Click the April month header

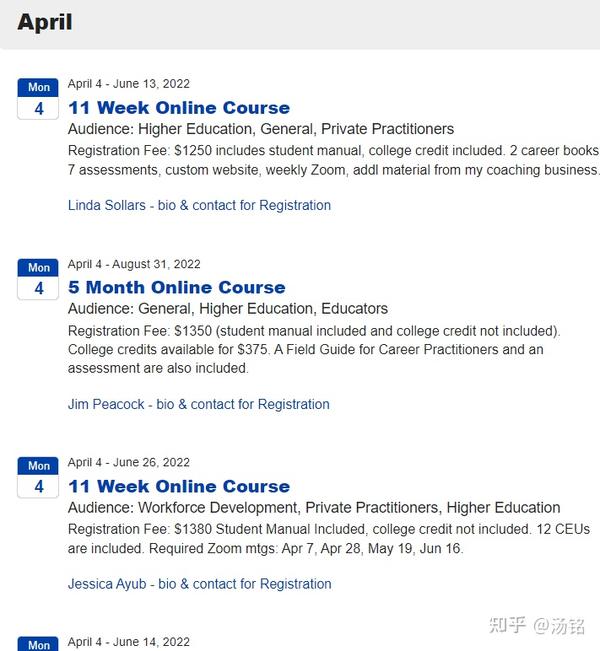coord(45,22)
